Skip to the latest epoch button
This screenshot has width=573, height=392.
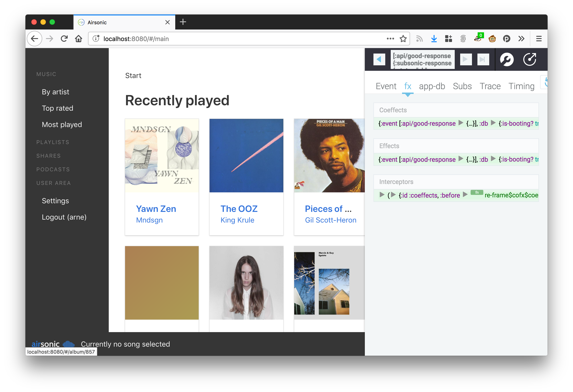[483, 59]
